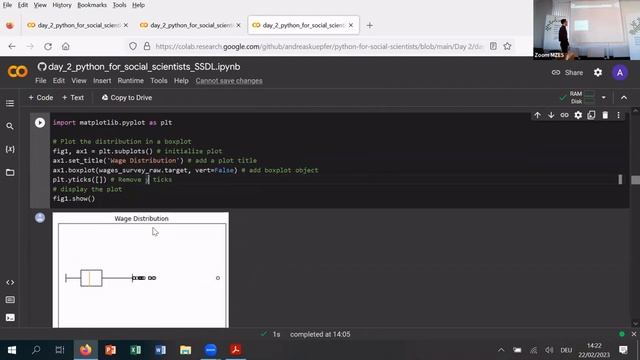Image resolution: width=640 pixels, height=360 pixels.
Task: Click the notebook vertical scrollbar thumb
Action: pyautogui.click(x=635, y=180)
